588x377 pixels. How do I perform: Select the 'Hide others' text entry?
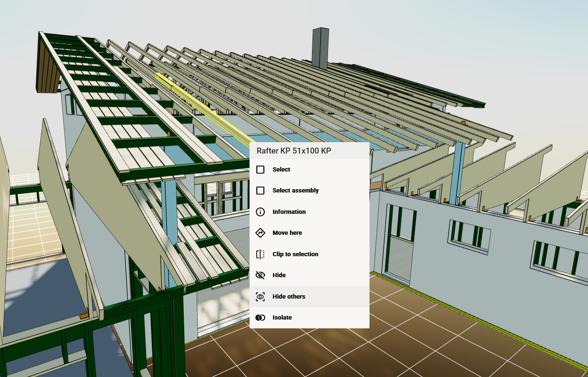coord(289,296)
